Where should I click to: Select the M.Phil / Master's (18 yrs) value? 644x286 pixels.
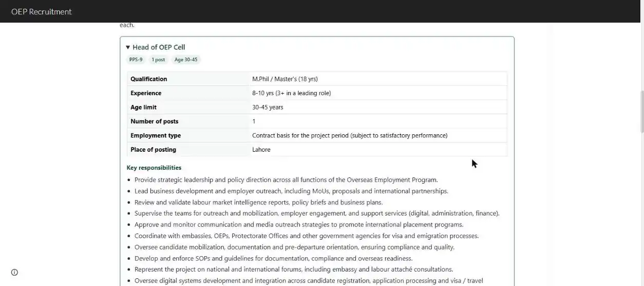point(285,79)
